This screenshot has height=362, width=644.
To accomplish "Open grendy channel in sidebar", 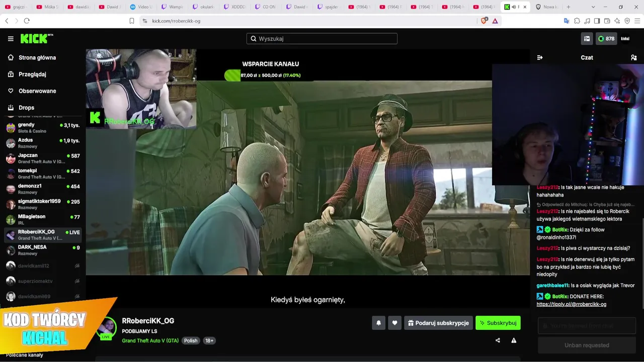I will click(x=43, y=128).
